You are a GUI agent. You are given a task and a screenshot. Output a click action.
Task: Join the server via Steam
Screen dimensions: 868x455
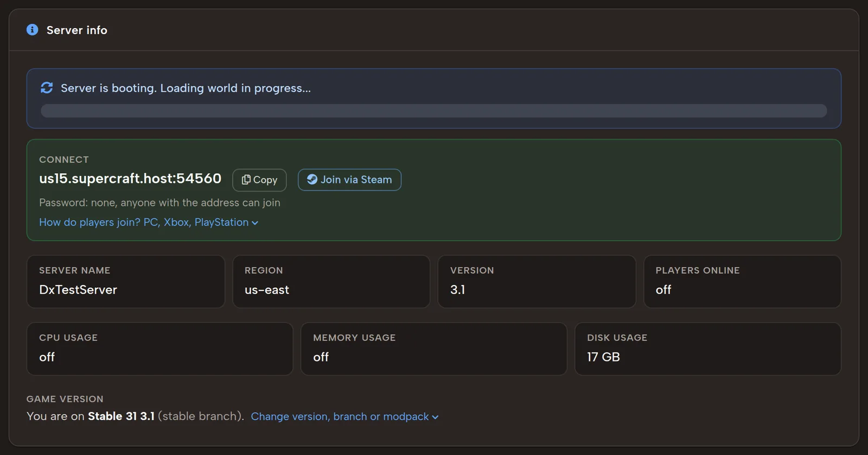point(349,180)
